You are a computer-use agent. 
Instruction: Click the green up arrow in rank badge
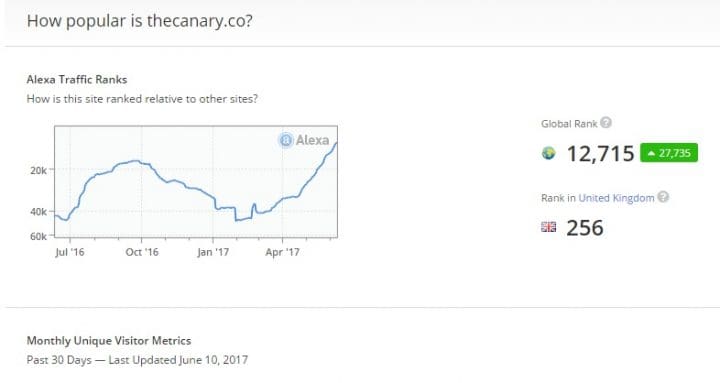click(651, 153)
